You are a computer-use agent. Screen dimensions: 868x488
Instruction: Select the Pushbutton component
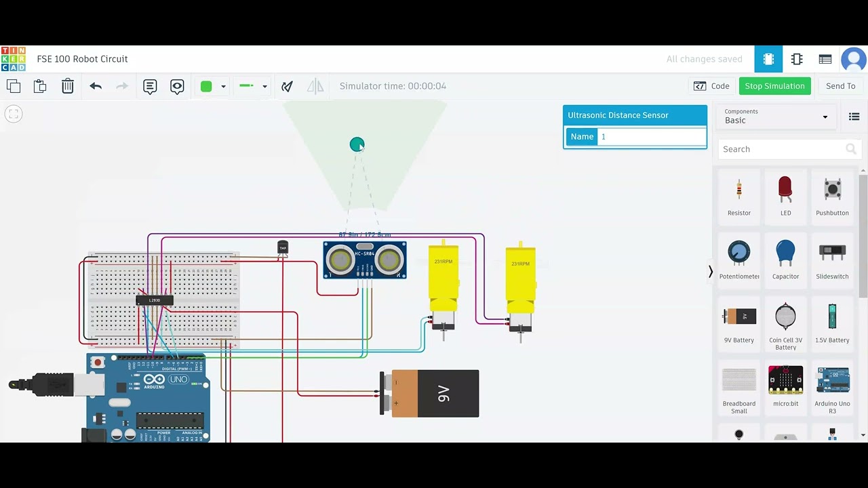[832, 197]
